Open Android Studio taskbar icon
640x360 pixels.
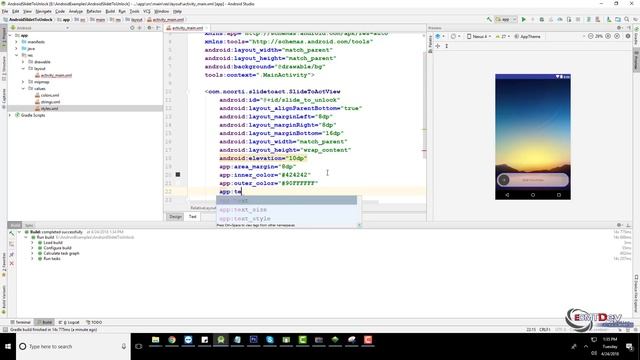[x=221, y=340]
